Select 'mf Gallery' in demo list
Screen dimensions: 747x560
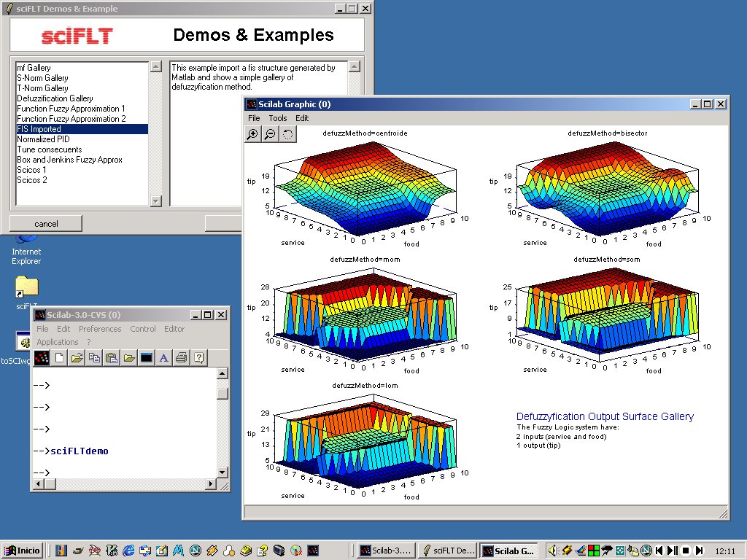[x=82, y=68]
